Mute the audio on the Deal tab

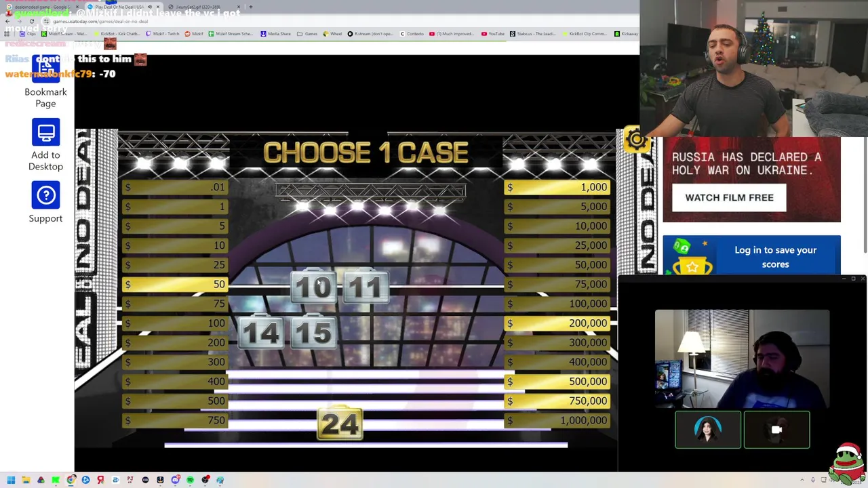[149, 7]
